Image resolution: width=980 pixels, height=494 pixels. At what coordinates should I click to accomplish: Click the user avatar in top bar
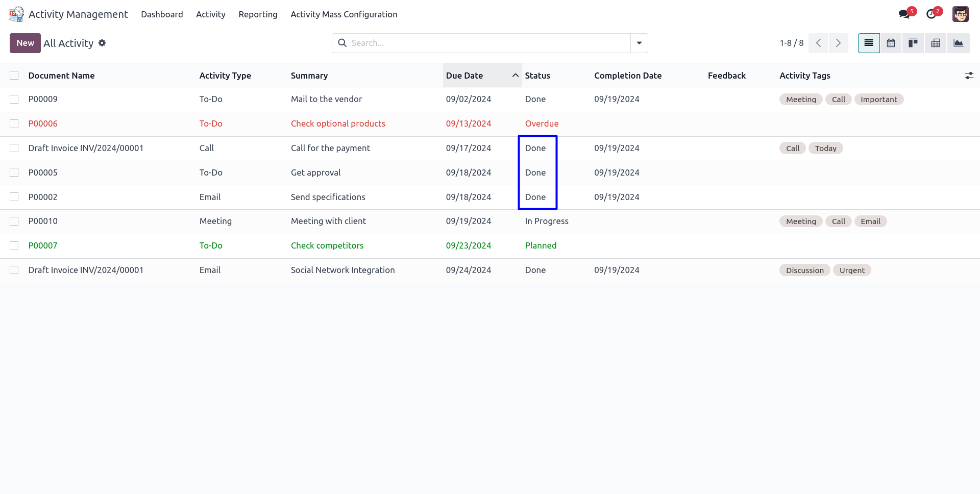(960, 14)
